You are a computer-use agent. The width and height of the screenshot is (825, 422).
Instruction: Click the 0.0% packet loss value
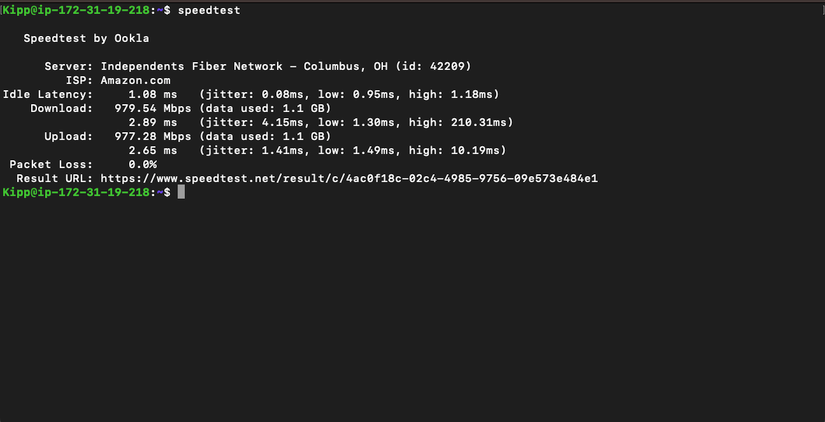pos(142,164)
